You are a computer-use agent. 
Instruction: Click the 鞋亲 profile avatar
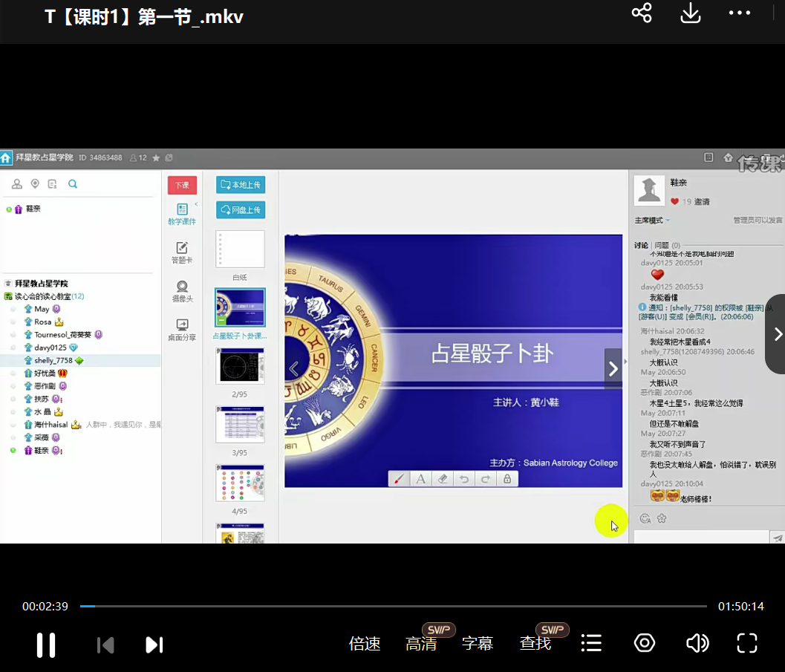[x=649, y=191]
